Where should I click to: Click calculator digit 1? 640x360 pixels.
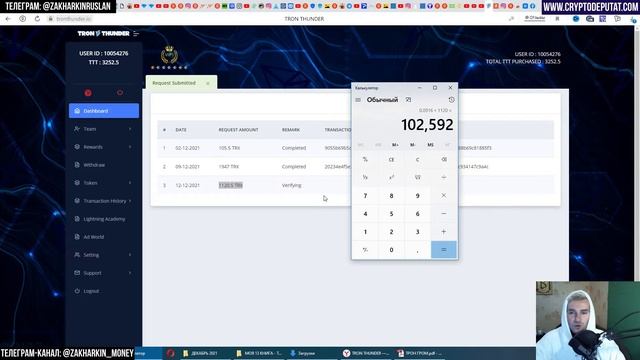click(365, 232)
